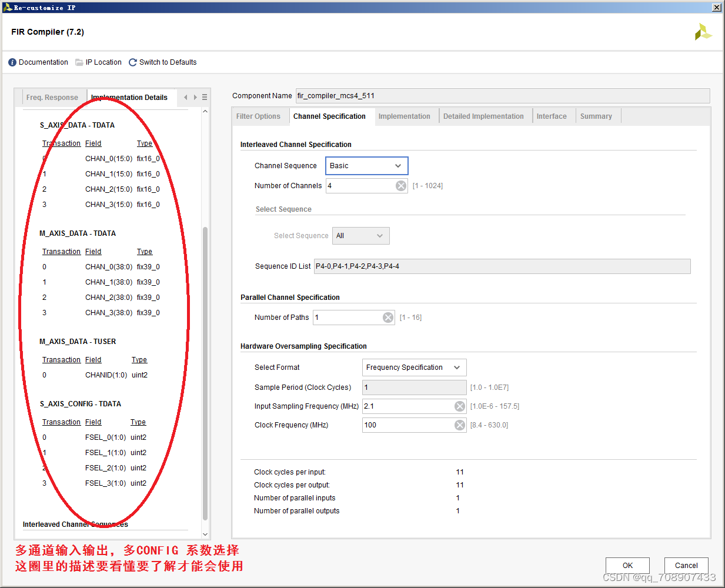Clear the Input Sampling Frequency value

[459, 406]
